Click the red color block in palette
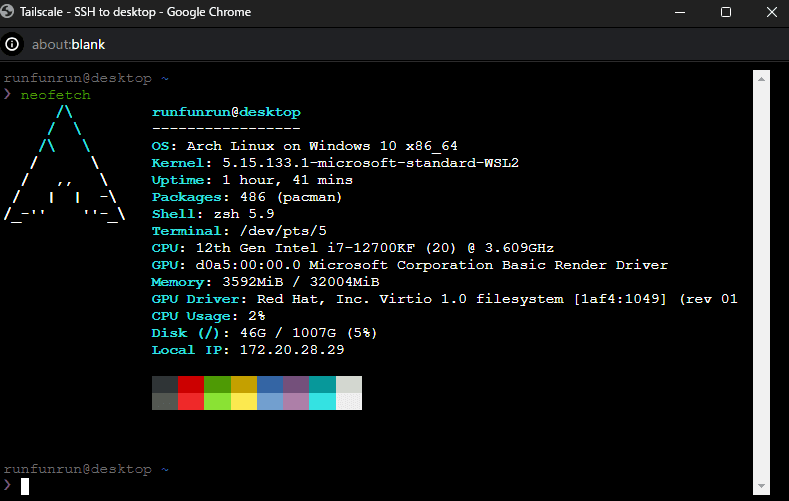 pyautogui.click(x=191, y=384)
